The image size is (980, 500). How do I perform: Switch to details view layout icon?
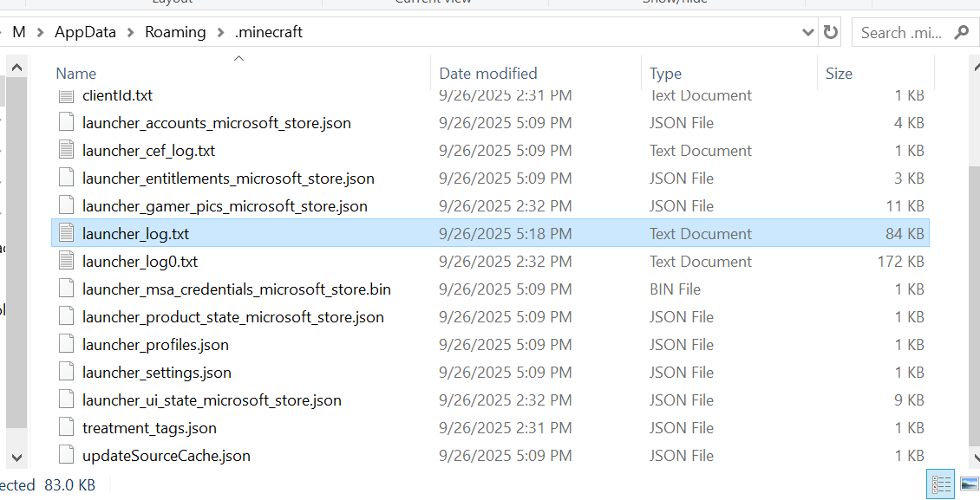pyautogui.click(x=941, y=484)
